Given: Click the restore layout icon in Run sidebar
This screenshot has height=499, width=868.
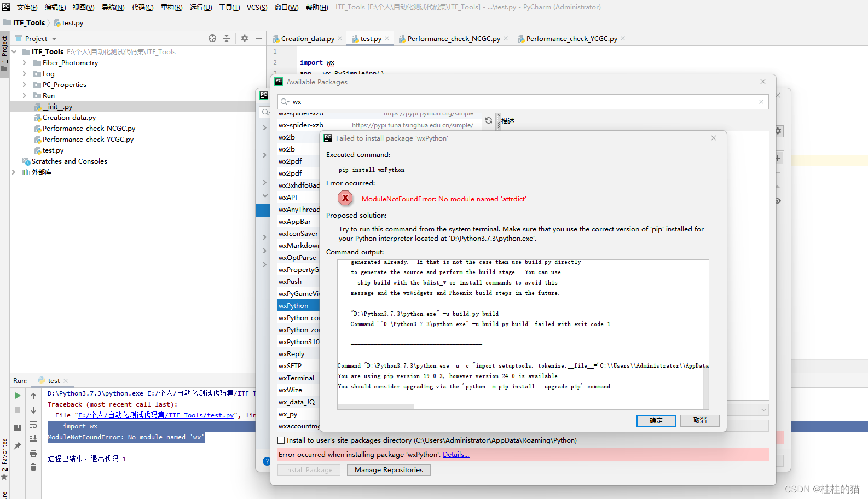Looking at the screenshot, I should [18, 428].
